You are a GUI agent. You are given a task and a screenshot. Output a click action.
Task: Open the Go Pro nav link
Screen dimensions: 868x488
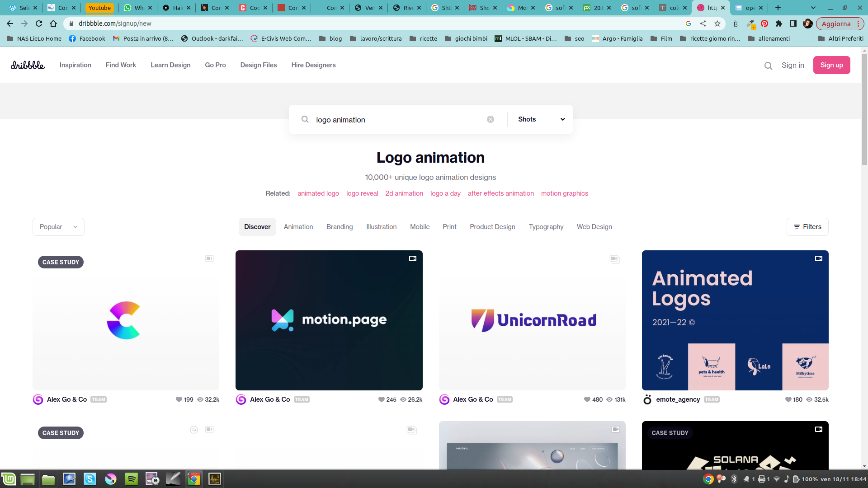pyautogui.click(x=215, y=65)
